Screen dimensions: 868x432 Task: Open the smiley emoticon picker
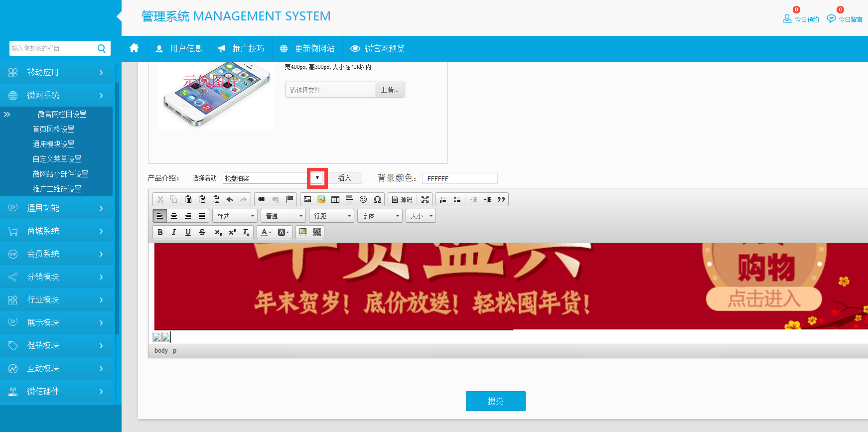tap(363, 199)
